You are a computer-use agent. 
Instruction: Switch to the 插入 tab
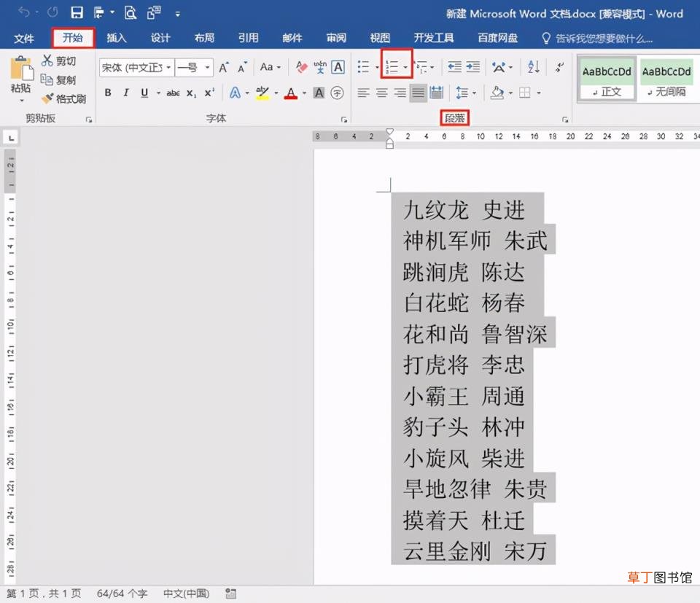(x=117, y=38)
